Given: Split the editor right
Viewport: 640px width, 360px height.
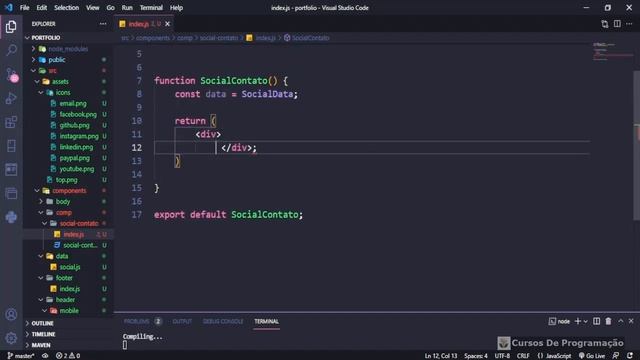Looking at the screenshot, I should [617, 24].
